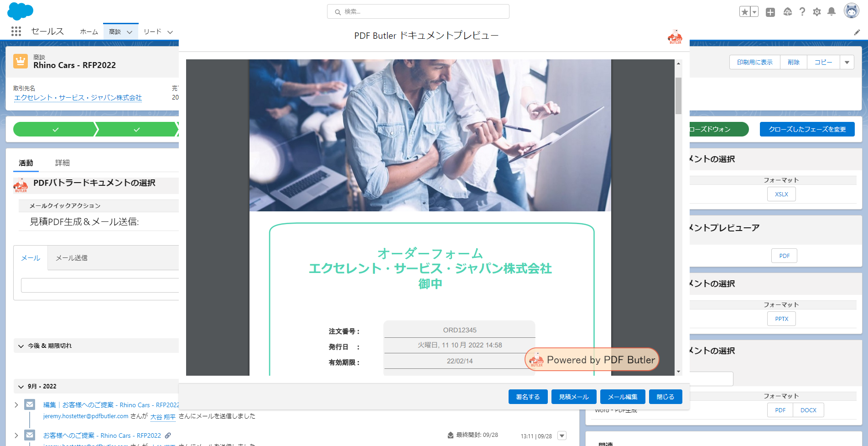The width and height of the screenshot is (868, 446).
Task: Click the opportunity crown icon
Action: point(21,61)
